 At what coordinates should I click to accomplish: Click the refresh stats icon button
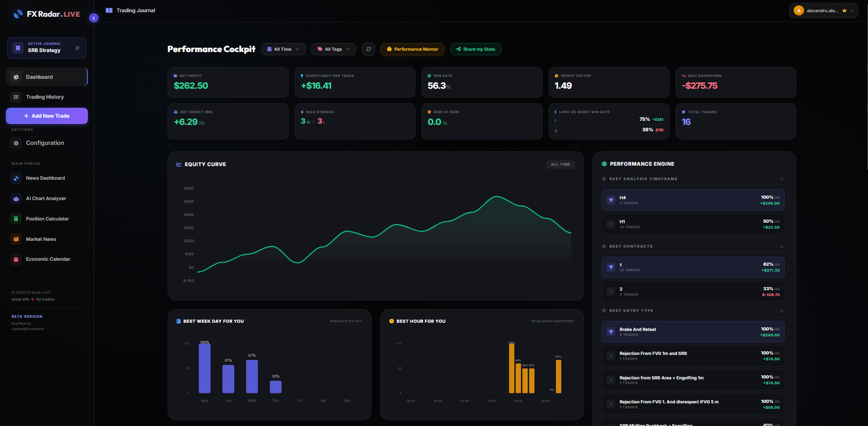pos(368,49)
